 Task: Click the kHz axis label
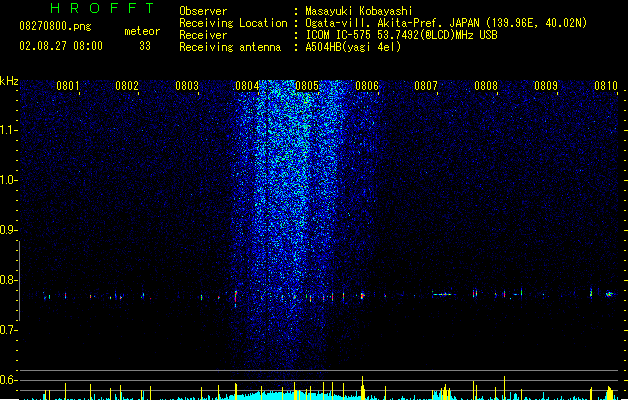coord(9,81)
